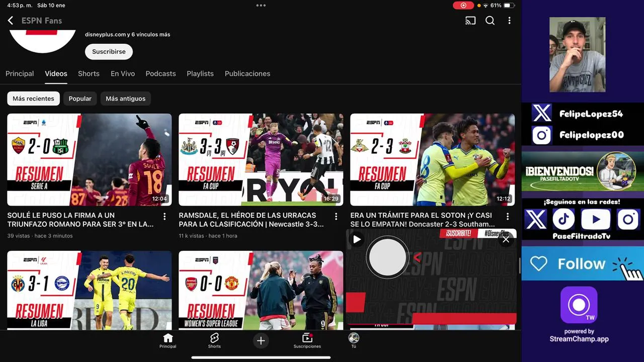The image size is (644, 362).
Task: Switch to the Shorts channel tab
Action: pyautogui.click(x=89, y=73)
